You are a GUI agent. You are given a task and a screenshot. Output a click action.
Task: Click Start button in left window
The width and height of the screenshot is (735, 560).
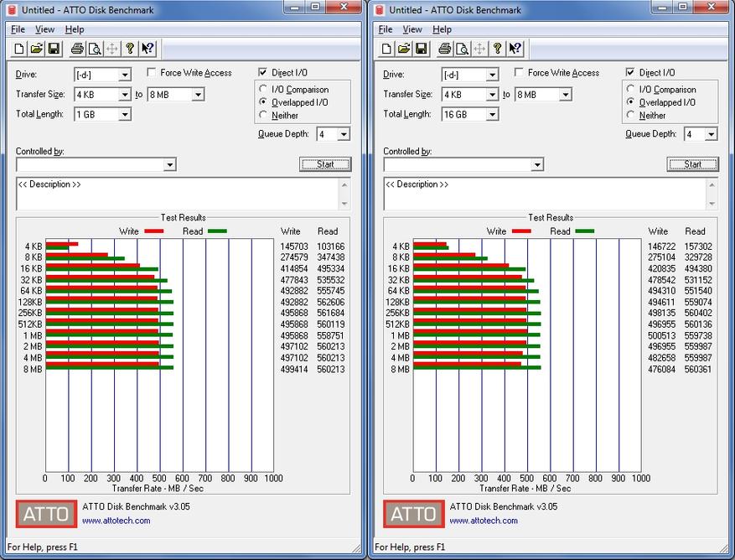(325, 164)
